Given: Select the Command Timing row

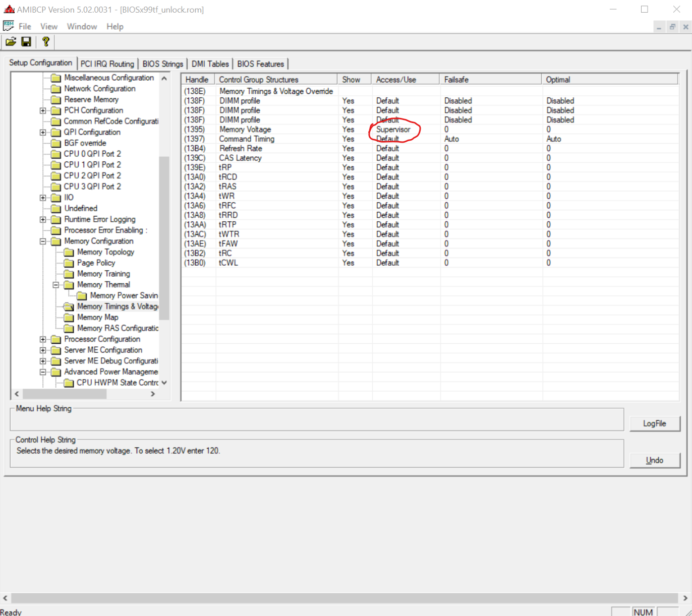Looking at the screenshot, I should coord(430,139).
